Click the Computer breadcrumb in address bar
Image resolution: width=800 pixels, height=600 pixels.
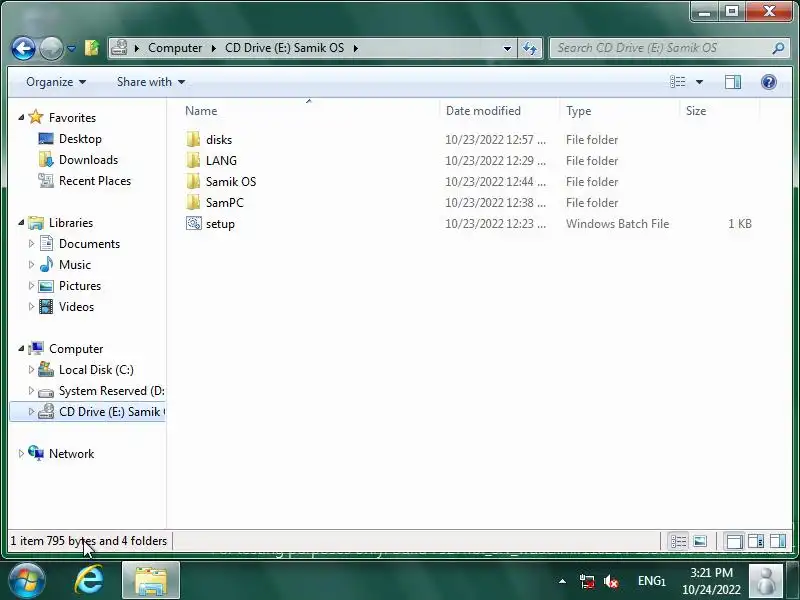pyautogui.click(x=175, y=48)
